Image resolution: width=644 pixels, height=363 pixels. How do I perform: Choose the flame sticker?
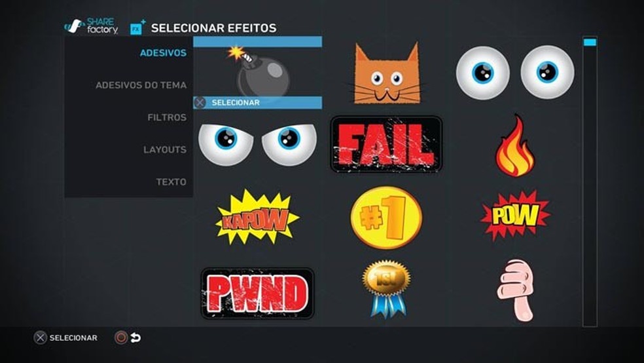point(515,145)
